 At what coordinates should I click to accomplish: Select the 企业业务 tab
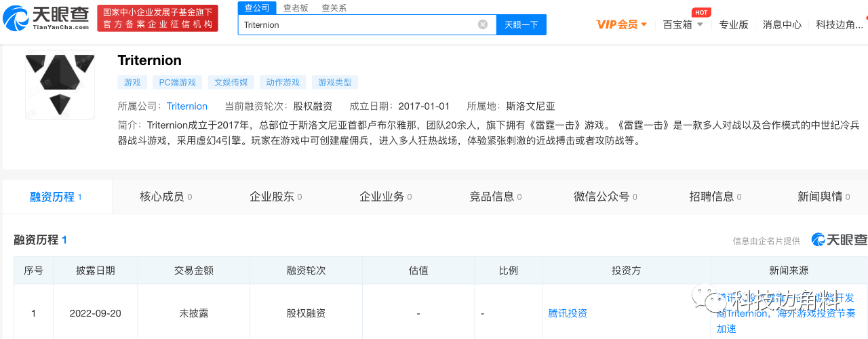pos(385,197)
